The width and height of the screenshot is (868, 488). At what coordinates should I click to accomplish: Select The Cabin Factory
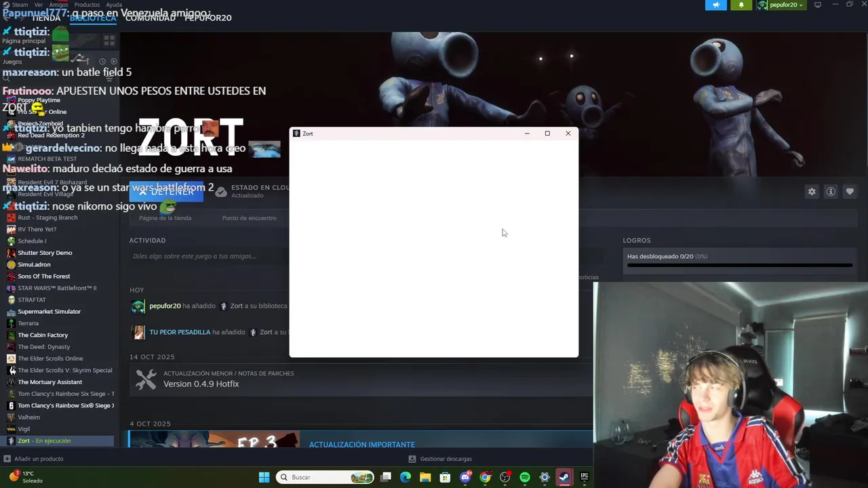43,335
